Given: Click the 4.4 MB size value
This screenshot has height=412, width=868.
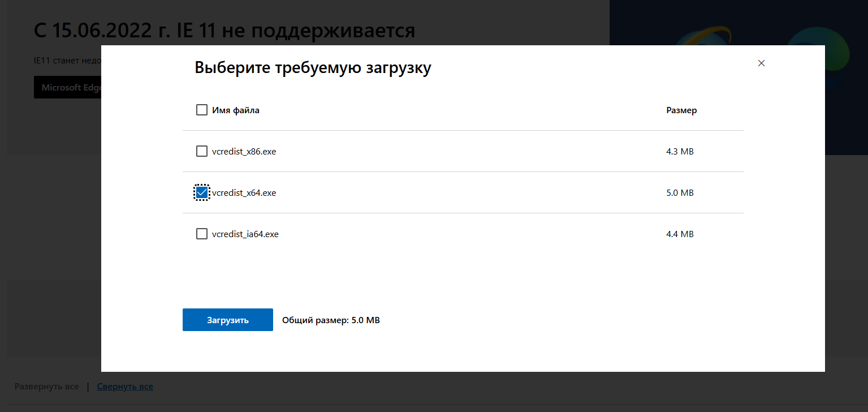Looking at the screenshot, I should tap(680, 234).
